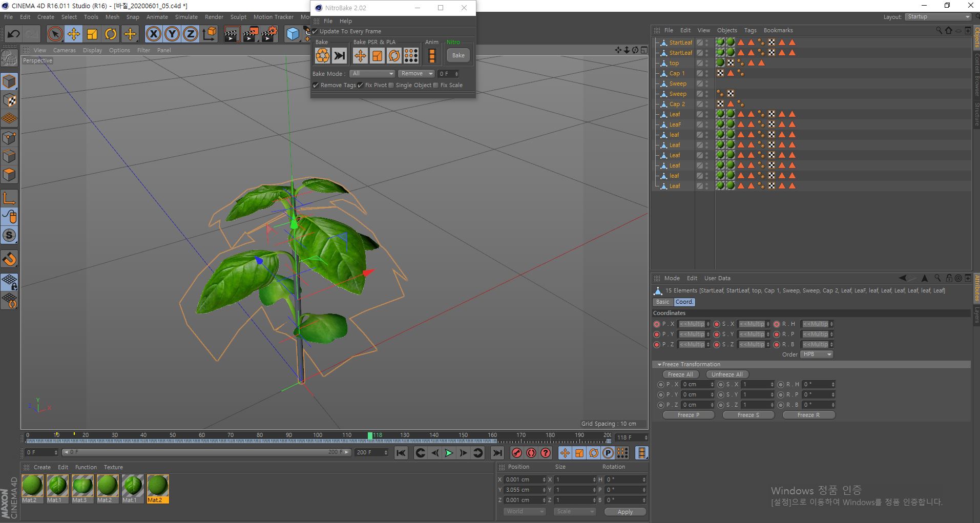Viewport: 980px width, 523px height.
Task: Activate the Scale tool
Action: point(92,34)
